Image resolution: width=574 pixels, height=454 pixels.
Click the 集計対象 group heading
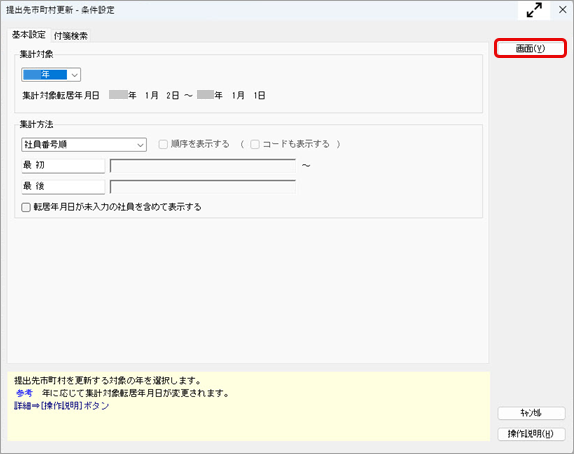36,55
